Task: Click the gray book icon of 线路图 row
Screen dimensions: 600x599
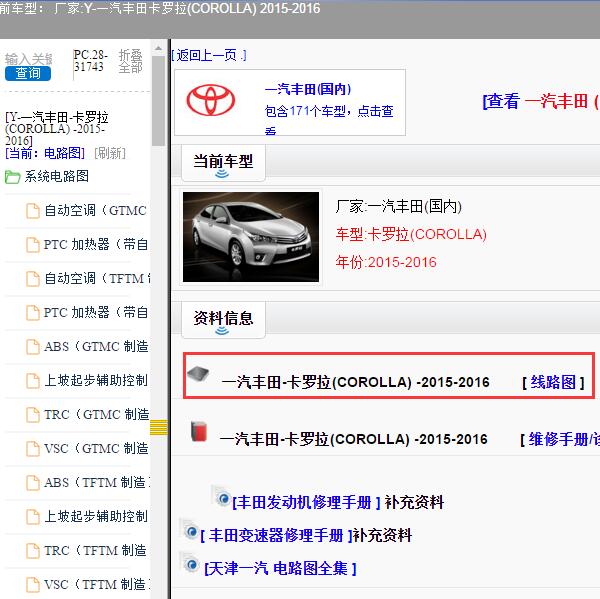Action: coord(199,373)
